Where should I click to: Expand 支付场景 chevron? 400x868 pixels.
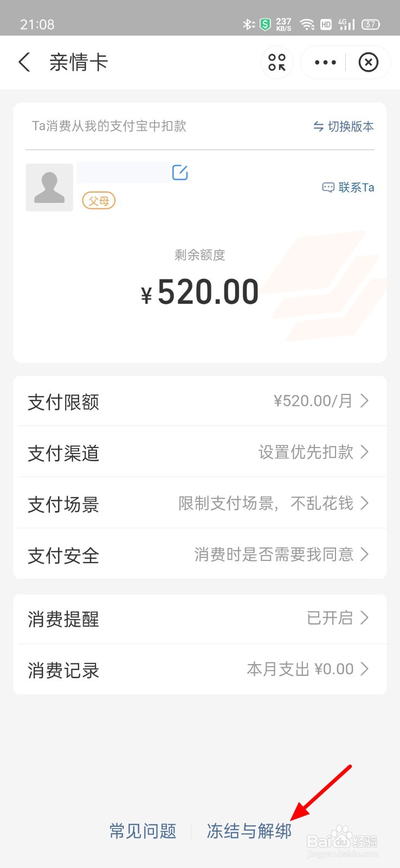pyautogui.click(x=365, y=503)
